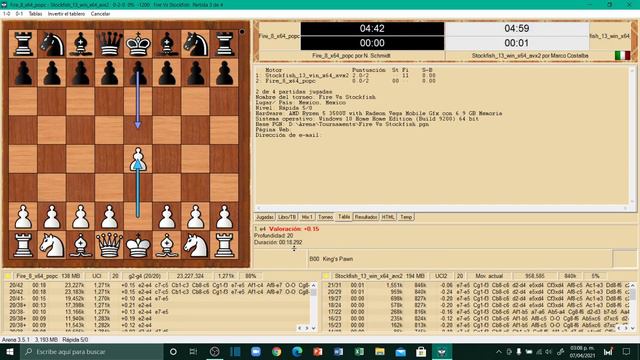Click the white pawn on e4
640x360 pixels.
138,159
